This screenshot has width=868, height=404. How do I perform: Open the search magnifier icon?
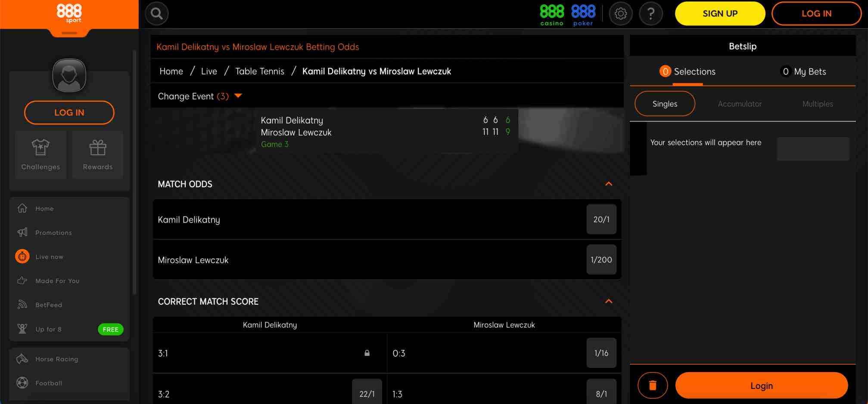tap(156, 13)
